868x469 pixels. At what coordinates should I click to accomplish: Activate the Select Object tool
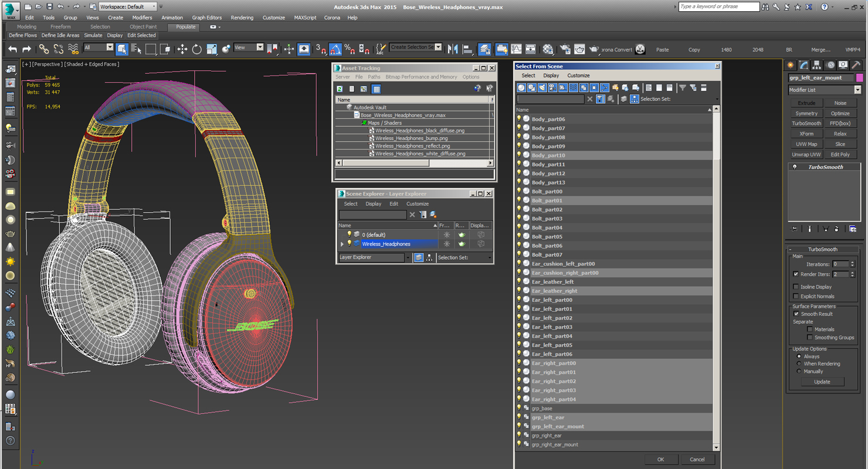(122, 49)
